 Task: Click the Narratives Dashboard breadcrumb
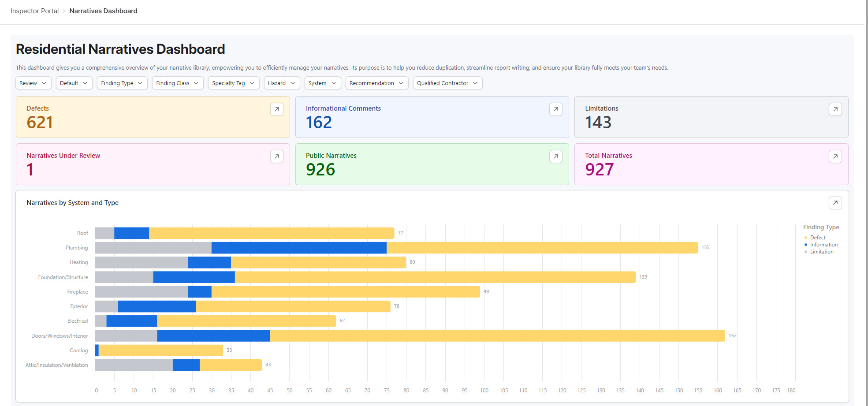click(103, 11)
